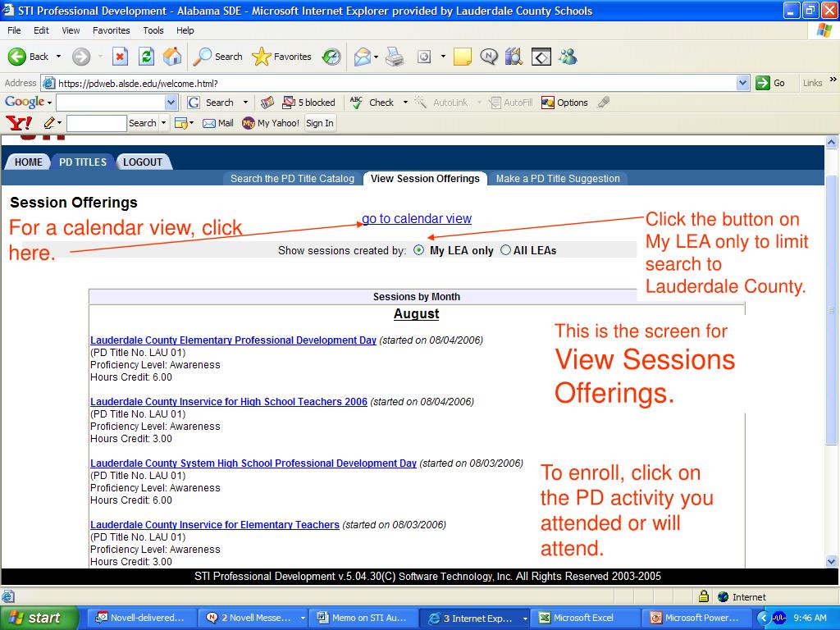This screenshot has height=630, width=840.
Task: Open Lauderdale County Inservice for High School Teachers 2006
Action: point(229,402)
